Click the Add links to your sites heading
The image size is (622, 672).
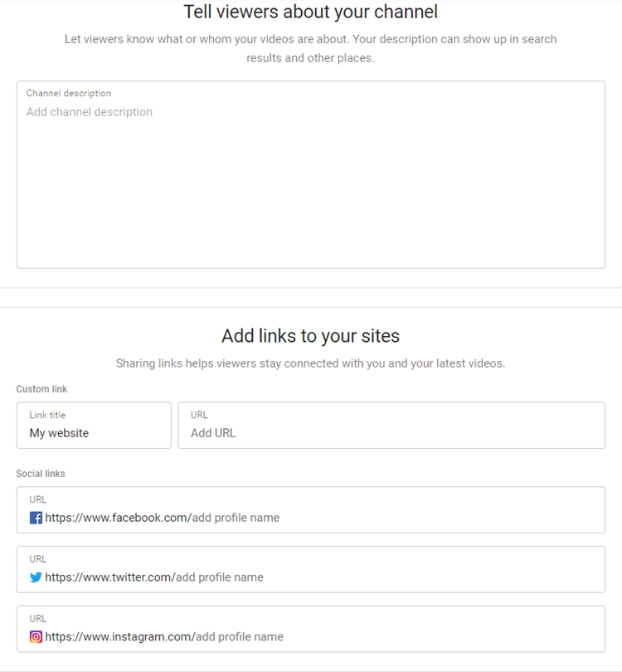(x=311, y=336)
